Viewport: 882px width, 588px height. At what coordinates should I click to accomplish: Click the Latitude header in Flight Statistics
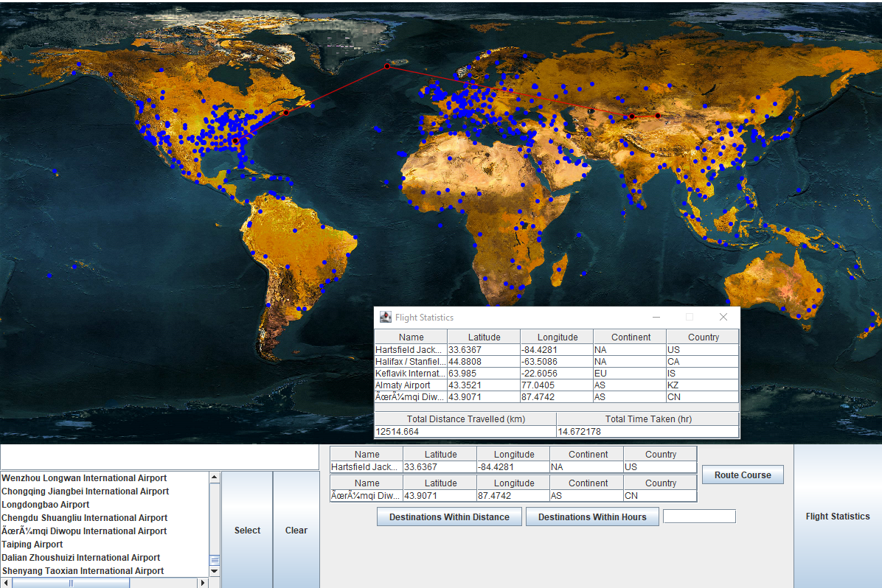pos(484,337)
